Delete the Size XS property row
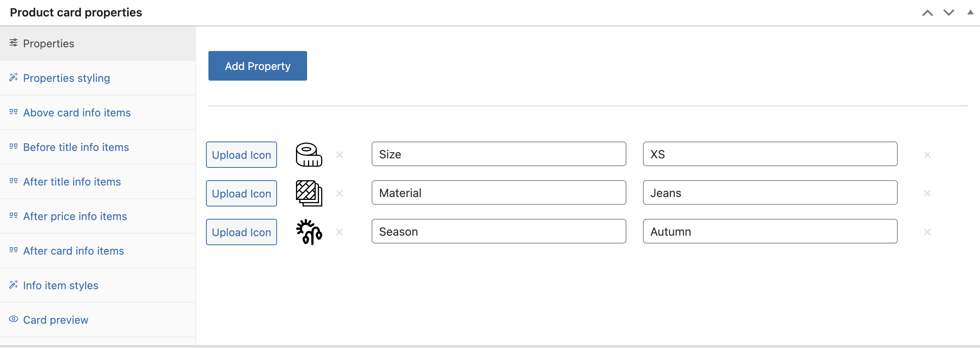 927,155
